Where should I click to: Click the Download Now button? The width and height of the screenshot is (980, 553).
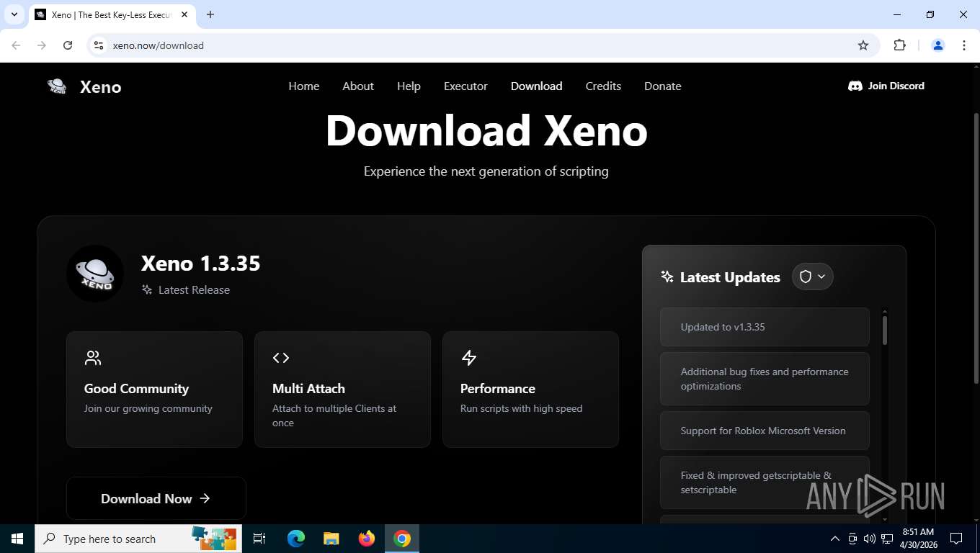[x=156, y=498]
